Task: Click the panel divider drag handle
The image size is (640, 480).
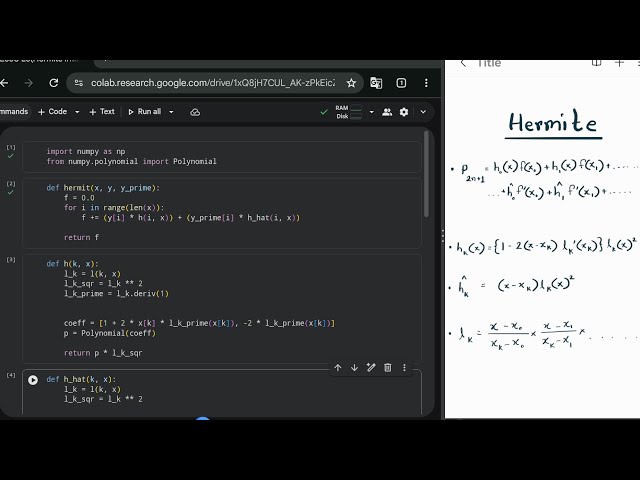Action: [443, 236]
